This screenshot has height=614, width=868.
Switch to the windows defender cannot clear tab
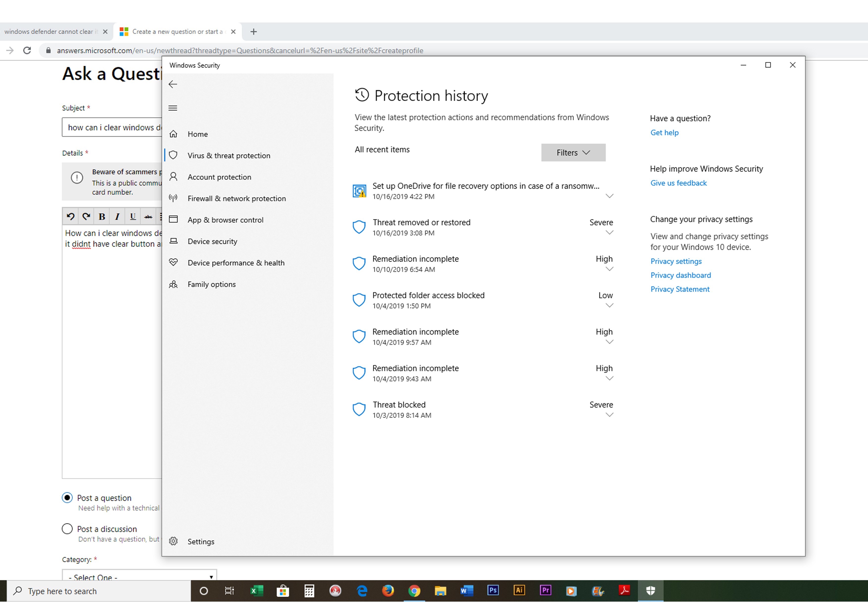pos(51,32)
